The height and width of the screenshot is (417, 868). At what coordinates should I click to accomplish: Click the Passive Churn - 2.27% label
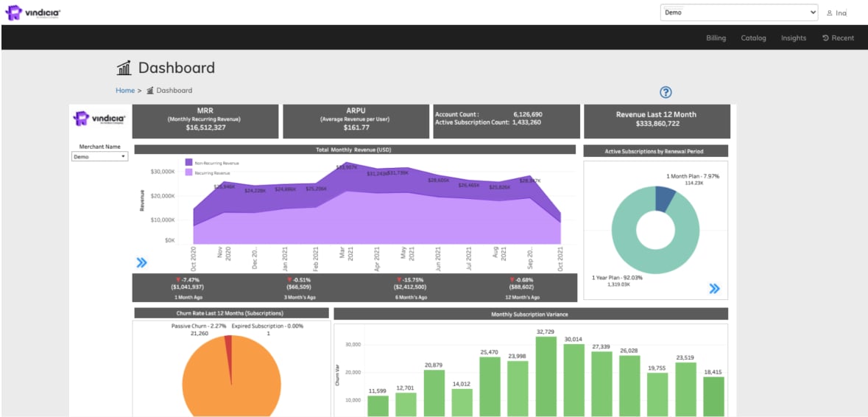tap(200, 326)
